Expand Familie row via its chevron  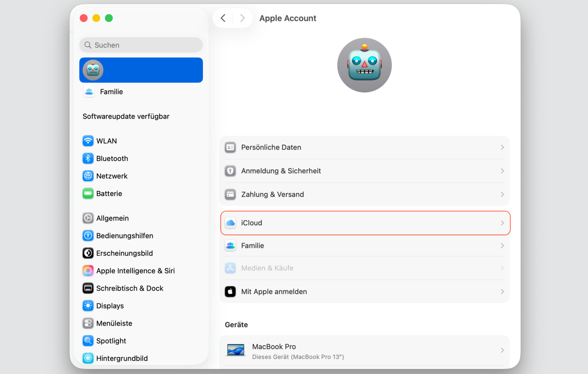[x=502, y=246]
